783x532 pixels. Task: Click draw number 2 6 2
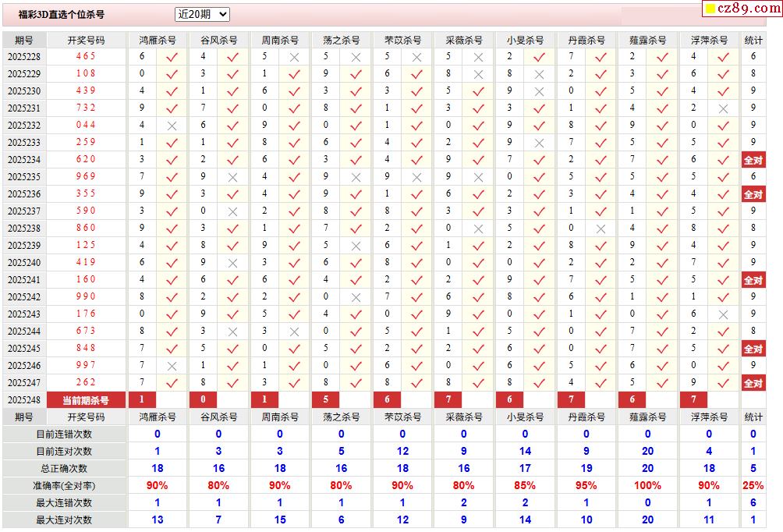[x=86, y=382]
